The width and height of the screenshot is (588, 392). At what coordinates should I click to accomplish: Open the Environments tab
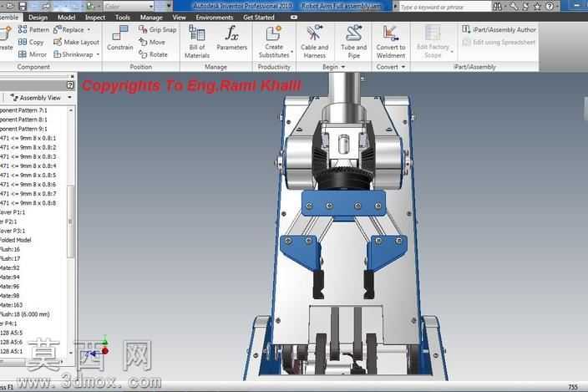point(214,18)
